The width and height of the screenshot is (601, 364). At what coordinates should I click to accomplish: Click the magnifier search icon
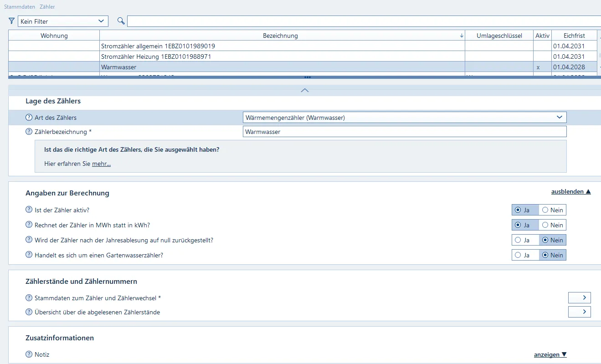[121, 21]
